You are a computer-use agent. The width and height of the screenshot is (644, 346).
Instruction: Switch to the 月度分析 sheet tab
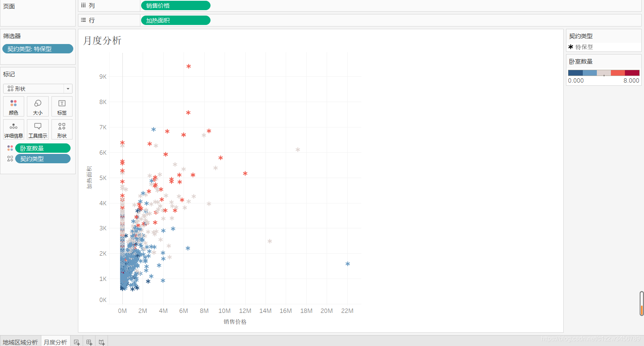click(55, 342)
